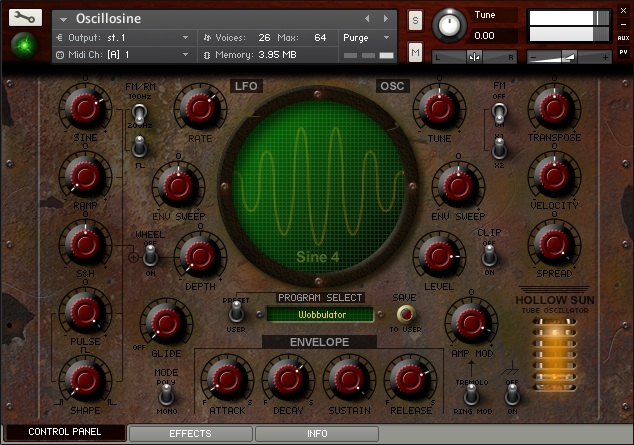Image resolution: width=634 pixels, height=445 pixels.
Task: Toggle the Clip on/off switch
Action: 489,254
